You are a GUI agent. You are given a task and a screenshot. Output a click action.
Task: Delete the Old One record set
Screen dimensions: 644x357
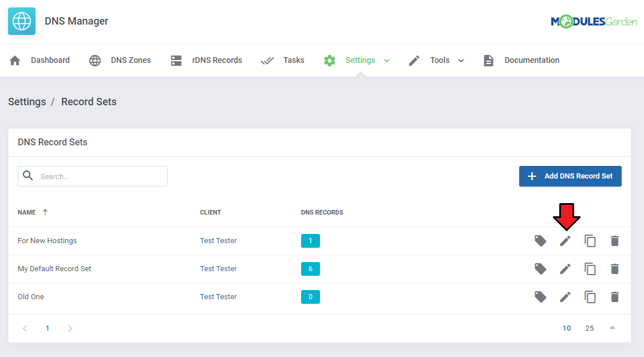point(615,297)
